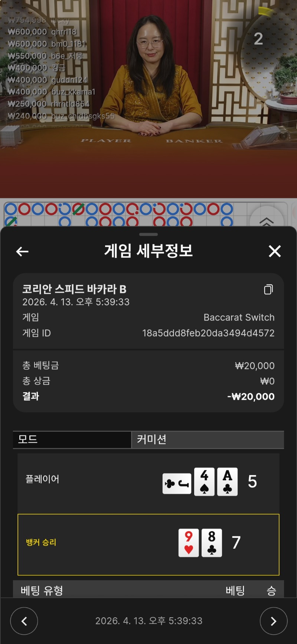This screenshot has width=297, height=644.
Task: View the next game round
Action: tap(274, 621)
